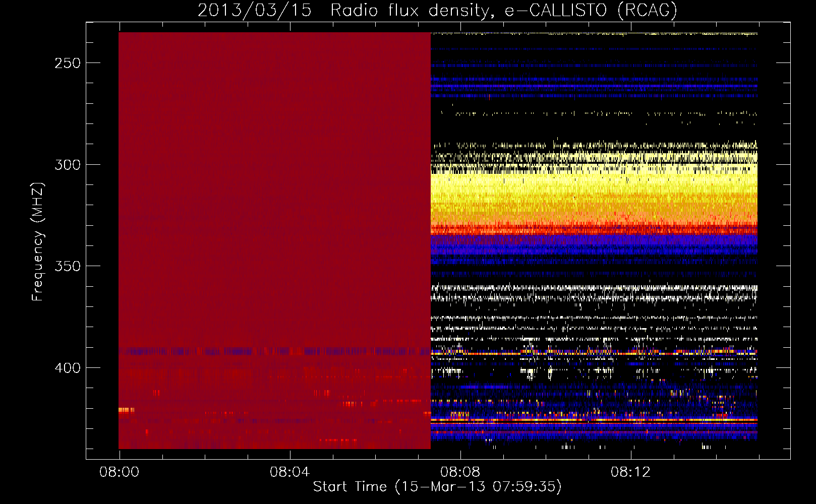Click the 'Start Time (15-Mar-13 07:59:35)' label

tap(437, 487)
